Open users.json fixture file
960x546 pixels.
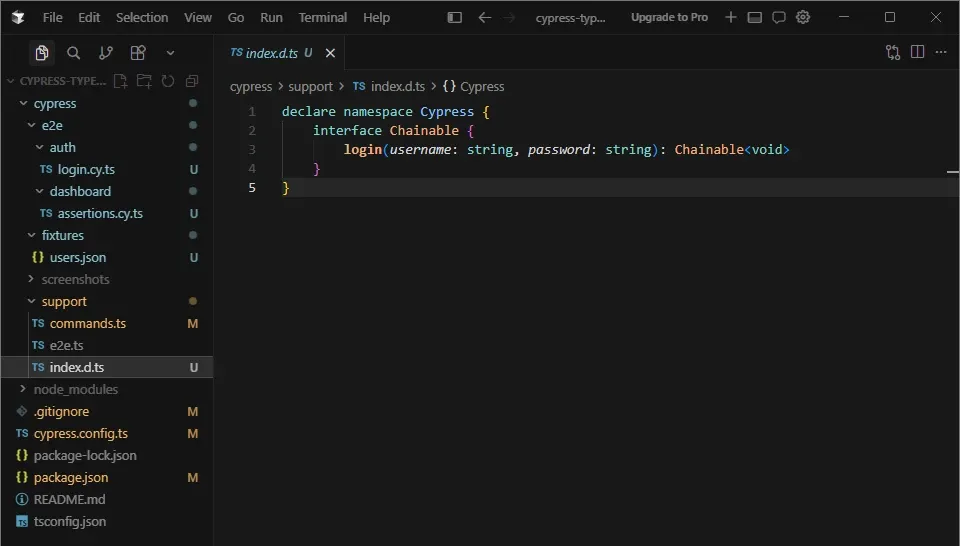pos(107,258)
